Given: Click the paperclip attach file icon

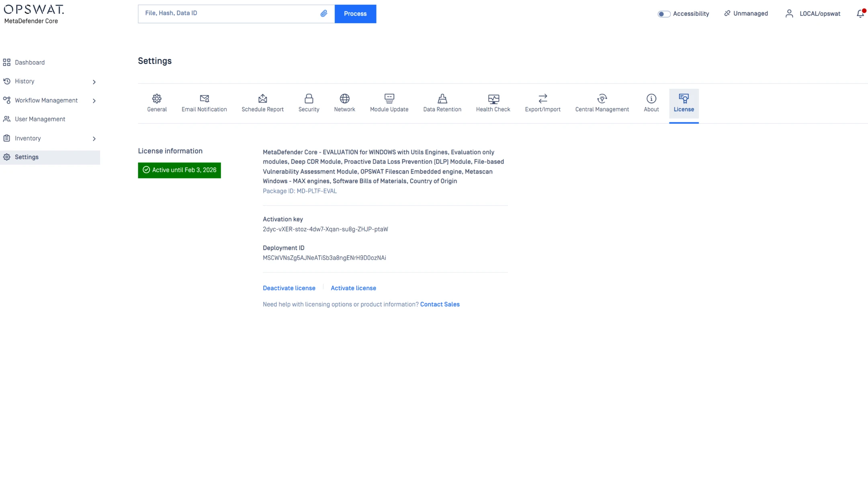Looking at the screenshot, I should 324,14.
